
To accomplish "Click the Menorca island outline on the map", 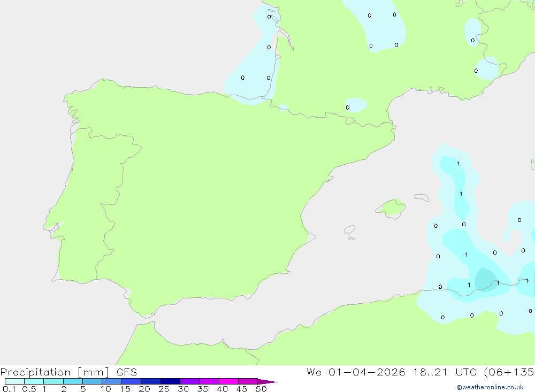I will tap(422, 197).
